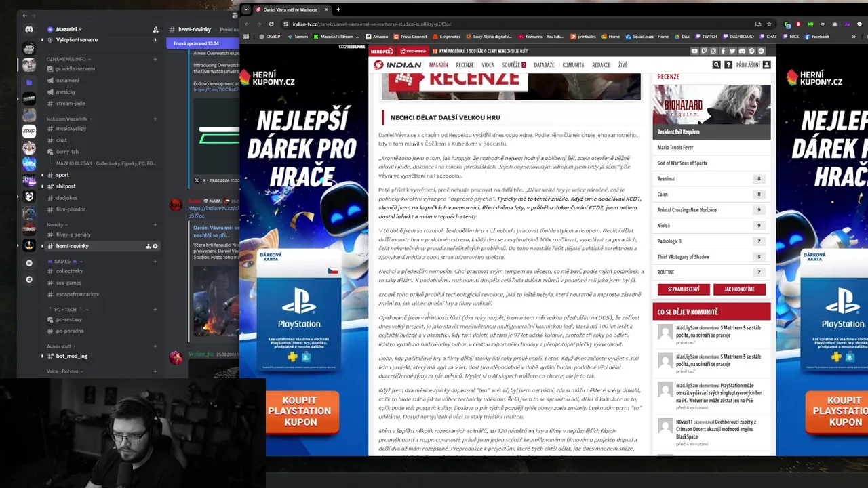
Task: Open MAGAZÍN section in site menu
Action: pyautogui.click(x=438, y=65)
